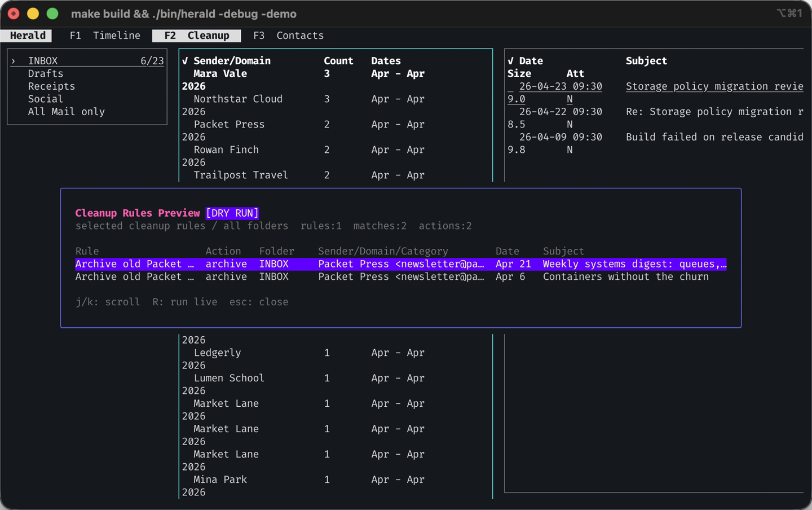Click the Subject column header in message list
The height and width of the screenshot is (510, 812).
pos(646,60)
